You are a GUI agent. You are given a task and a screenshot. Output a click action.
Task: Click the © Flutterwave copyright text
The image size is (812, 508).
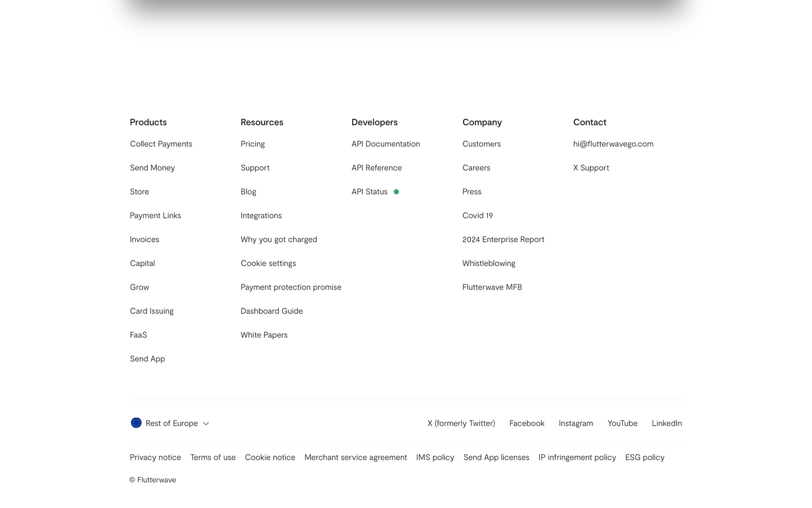153,480
